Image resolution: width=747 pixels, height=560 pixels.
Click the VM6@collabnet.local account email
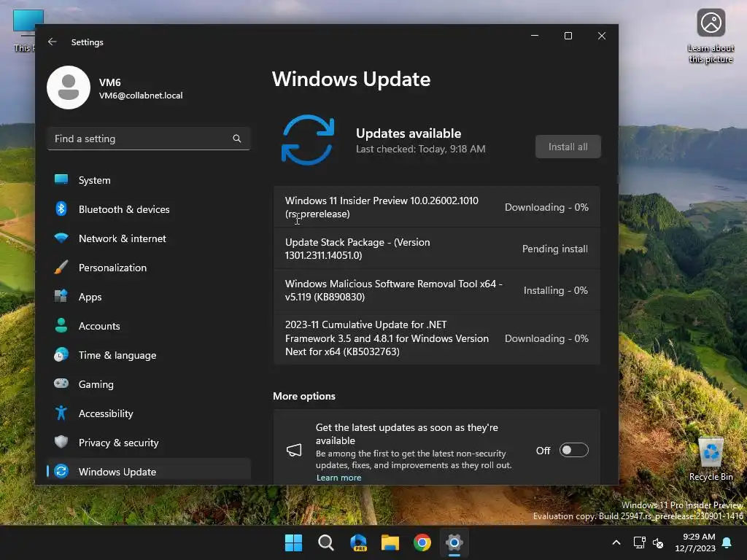pos(141,96)
